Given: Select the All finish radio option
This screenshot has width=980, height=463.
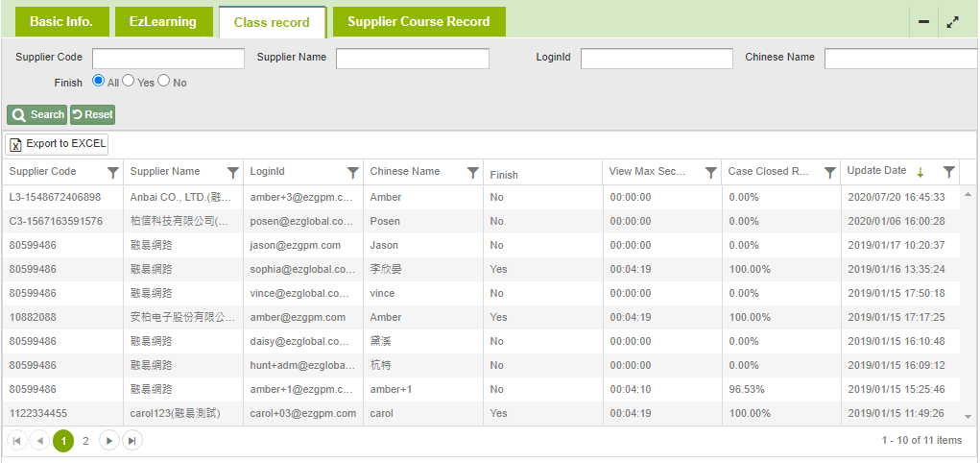Looking at the screenshot, I should (98, 82).
